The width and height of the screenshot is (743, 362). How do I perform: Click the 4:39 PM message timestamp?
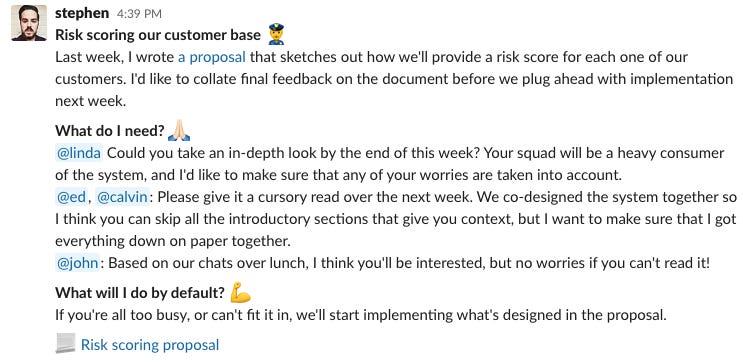[x=139, y=14]
